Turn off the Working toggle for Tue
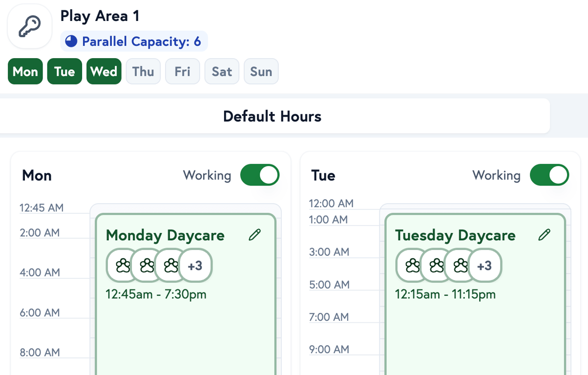 pos(549,175)
